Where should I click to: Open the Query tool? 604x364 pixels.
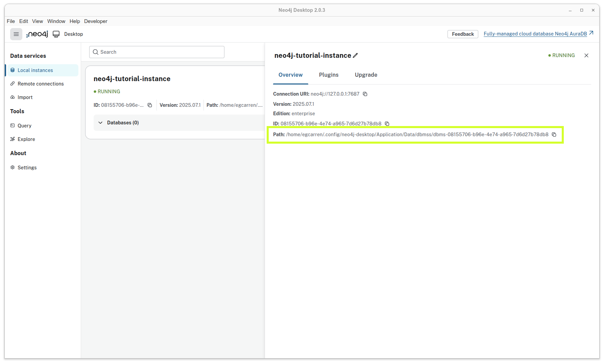point(24,126)
